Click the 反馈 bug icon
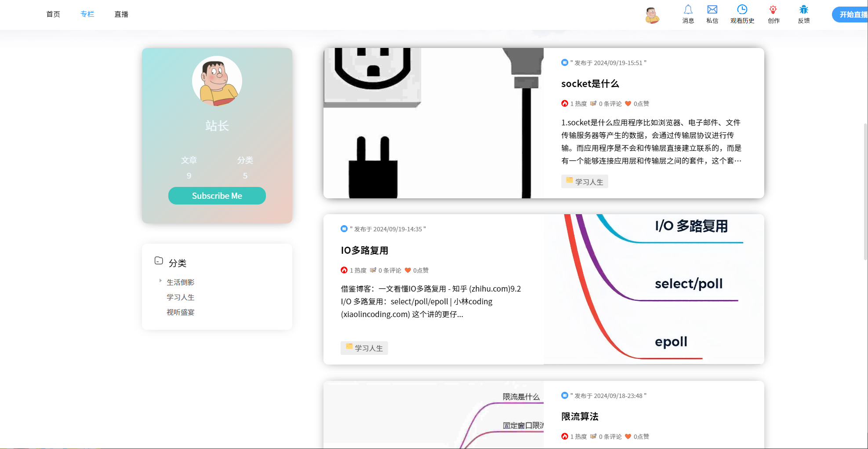Screen dimensions: 868x449 803,10
